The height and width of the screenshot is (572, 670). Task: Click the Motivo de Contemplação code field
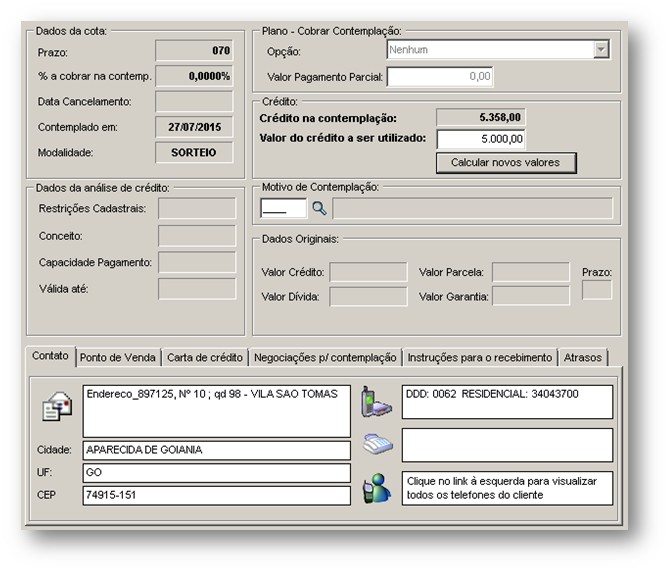pyautogui.click(x=283, y=208)
